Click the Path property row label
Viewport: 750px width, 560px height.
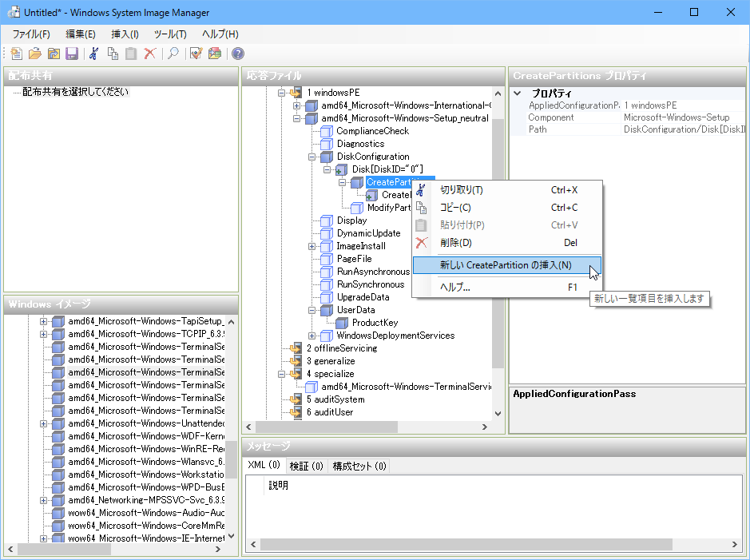coord(538,129)
